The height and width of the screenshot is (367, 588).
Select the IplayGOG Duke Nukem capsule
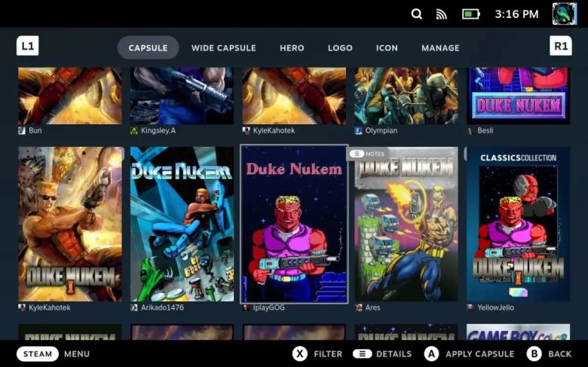pyautogui.click(x=294, y=224)
